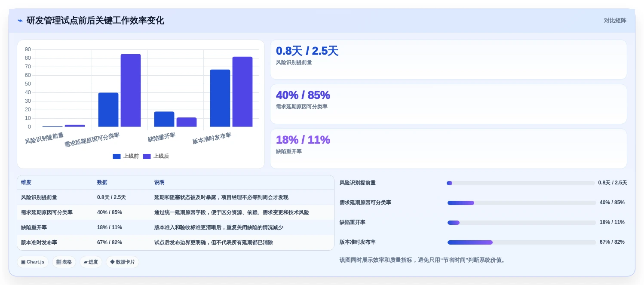
Task: Click the 上线前 bar for 需求延期原因可分类率
Action: coord(108,110)
